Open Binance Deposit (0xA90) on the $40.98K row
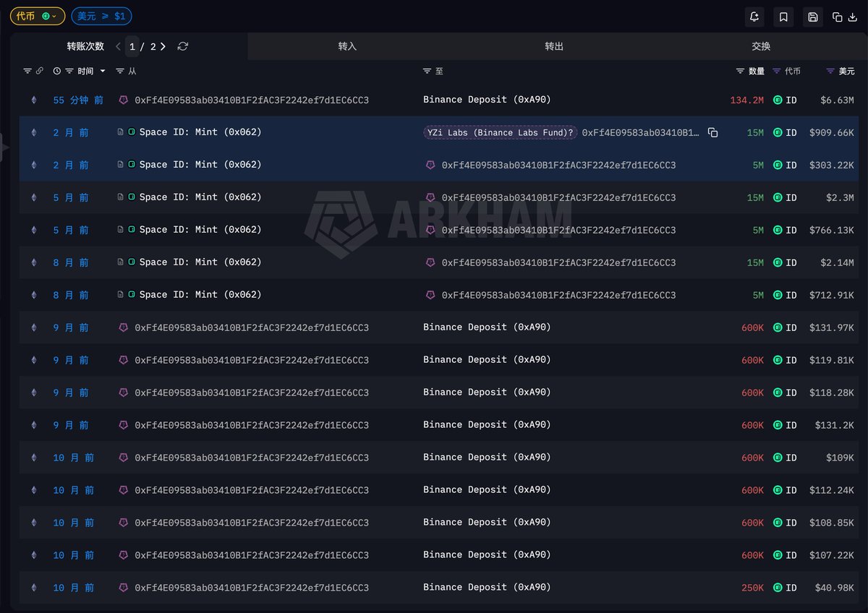 pyautogui.click(x=487, y=588)
